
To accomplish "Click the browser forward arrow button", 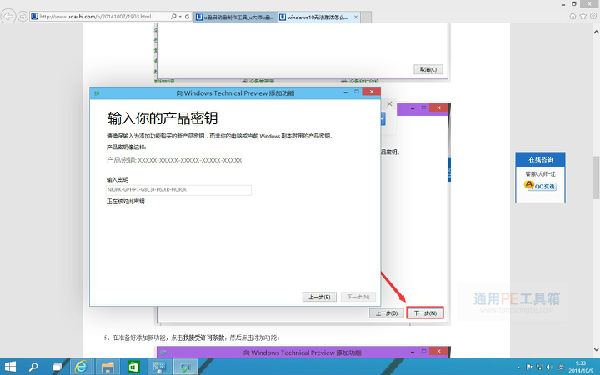I will (23, 16).
